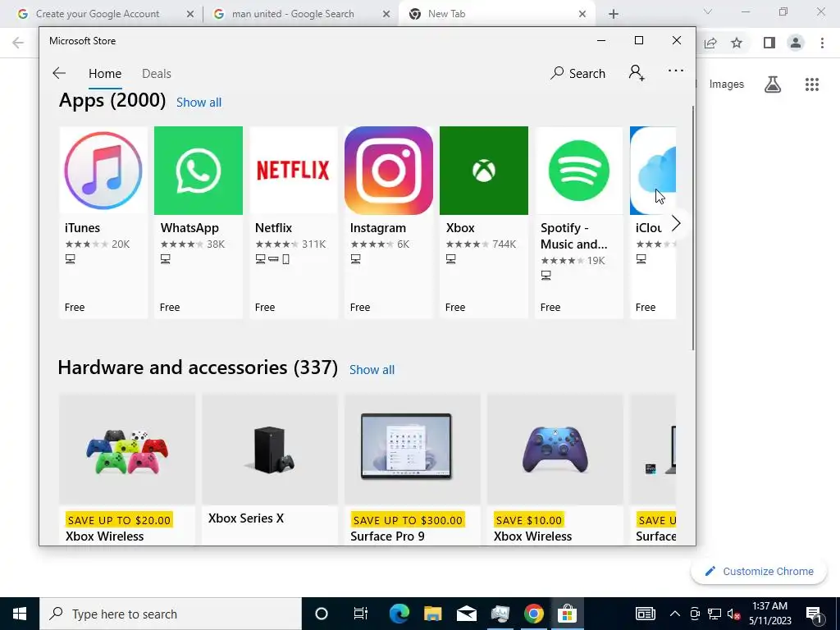Open the Google apps grid
The image size is (840, 630).
pyautogui.click(x=811, y=84)
